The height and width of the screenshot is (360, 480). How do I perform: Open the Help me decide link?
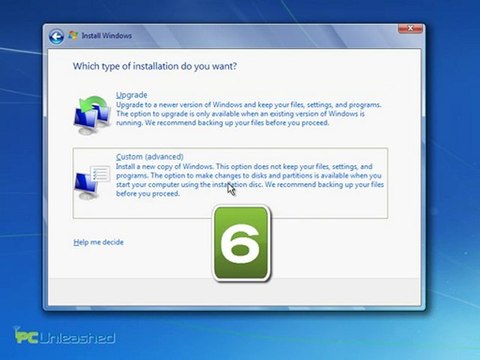(98, 242)
